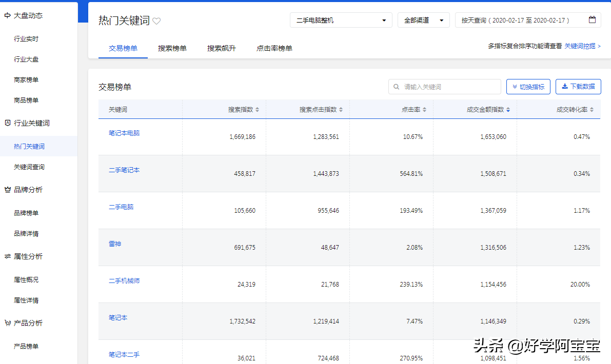Favorite 热门关键词 using the heart toggle
The height and width of the screenshot is (364, 611).
tap(156, 21)
